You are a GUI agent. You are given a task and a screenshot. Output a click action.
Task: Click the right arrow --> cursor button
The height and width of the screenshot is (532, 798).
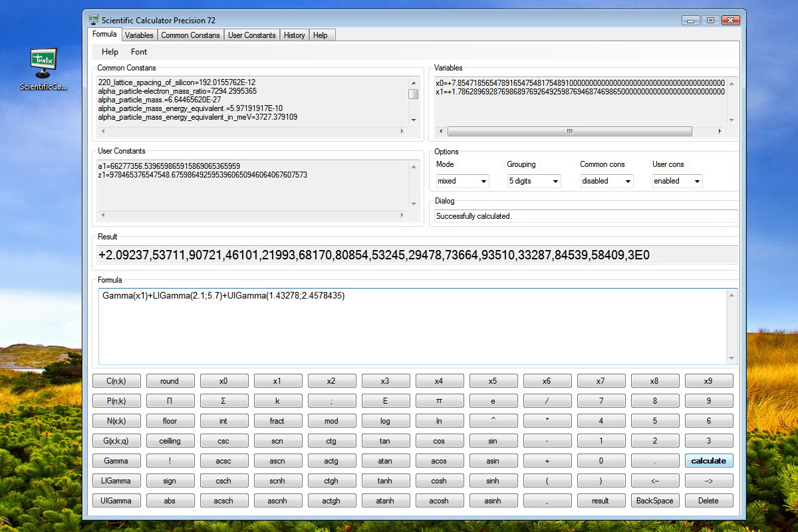click(709, 481)
